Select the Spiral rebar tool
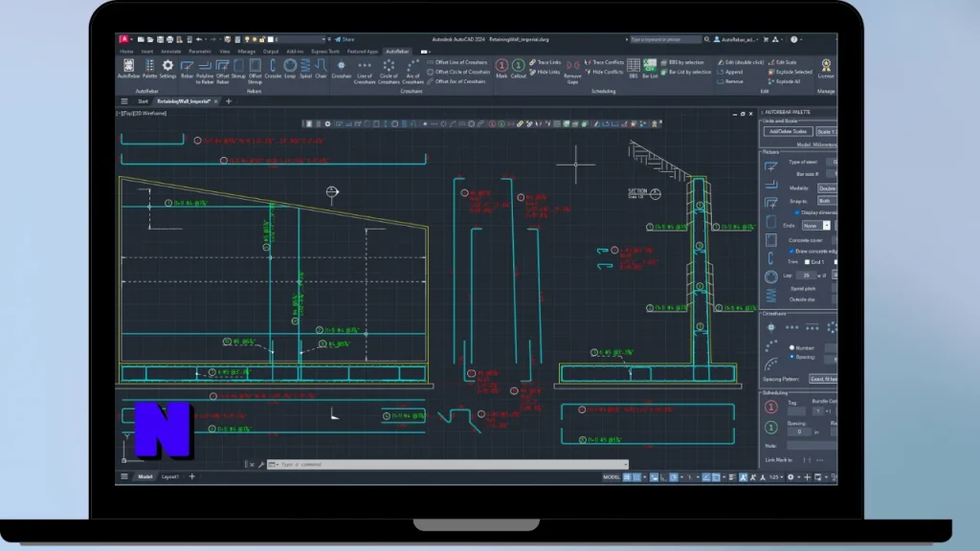980x551 pixels. [305, 68]
